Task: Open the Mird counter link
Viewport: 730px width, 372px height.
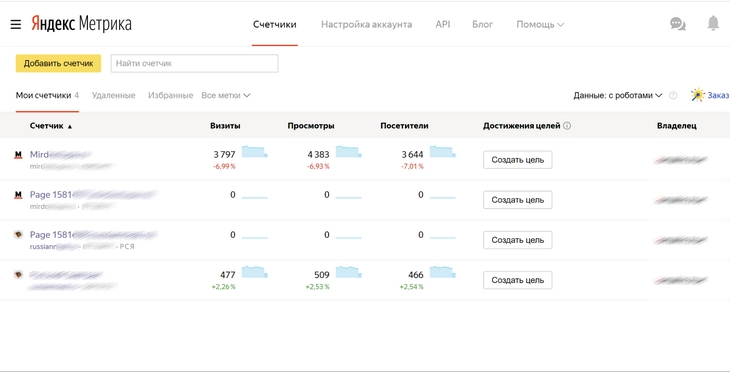Action: tap(61, 155)
